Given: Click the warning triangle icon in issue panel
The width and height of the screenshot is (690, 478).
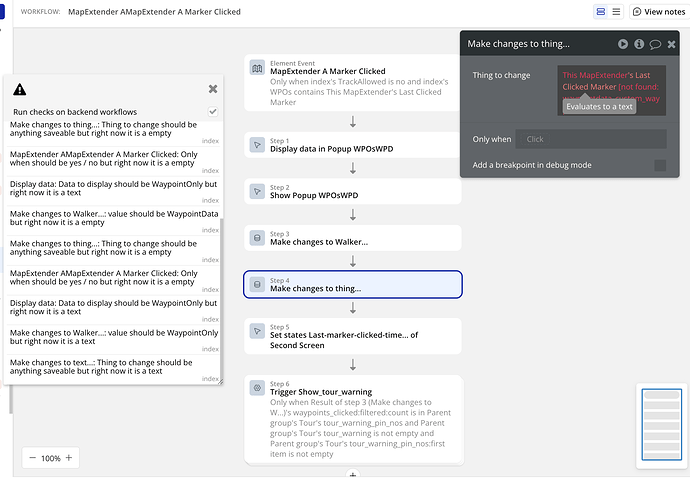Looking at the screenshot, I should point(20,89).
